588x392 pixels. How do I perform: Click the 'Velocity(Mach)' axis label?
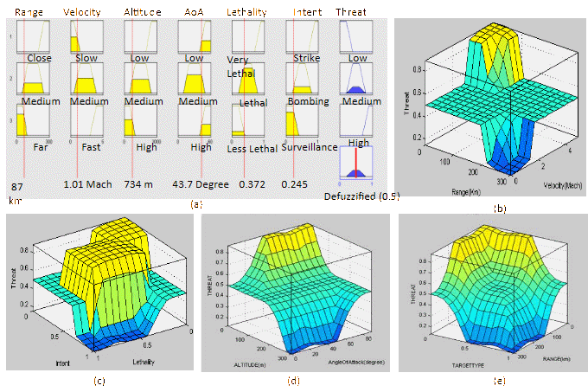tap(563, 185)
